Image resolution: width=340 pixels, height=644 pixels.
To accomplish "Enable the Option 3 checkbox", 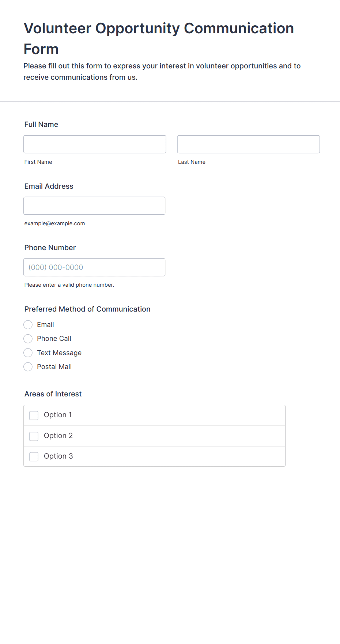I will [x=34, y=456].
